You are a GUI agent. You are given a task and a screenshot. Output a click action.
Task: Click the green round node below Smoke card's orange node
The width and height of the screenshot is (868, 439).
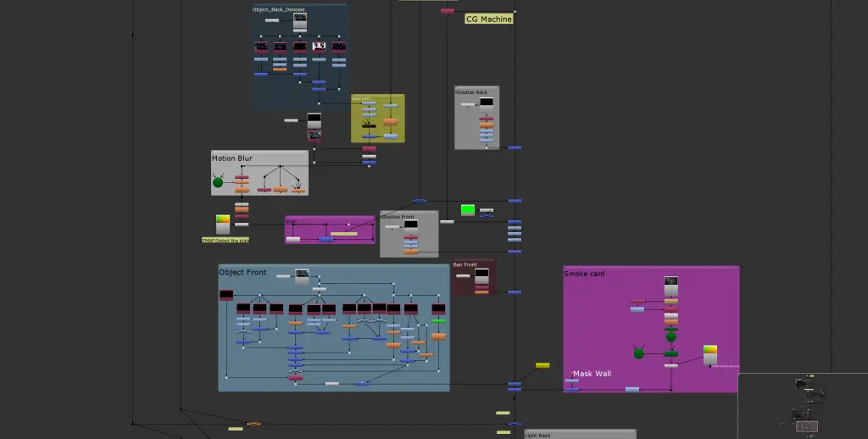click(671, 336)
